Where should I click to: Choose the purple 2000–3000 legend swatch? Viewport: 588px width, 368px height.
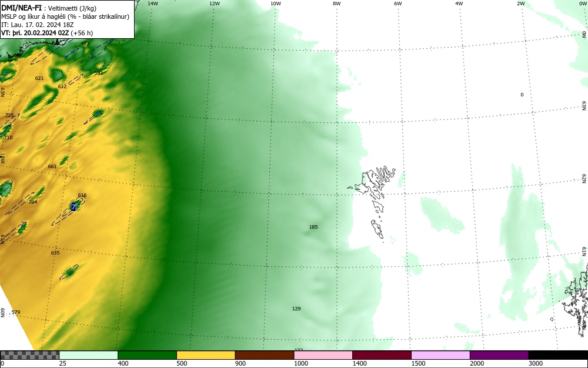499,355
